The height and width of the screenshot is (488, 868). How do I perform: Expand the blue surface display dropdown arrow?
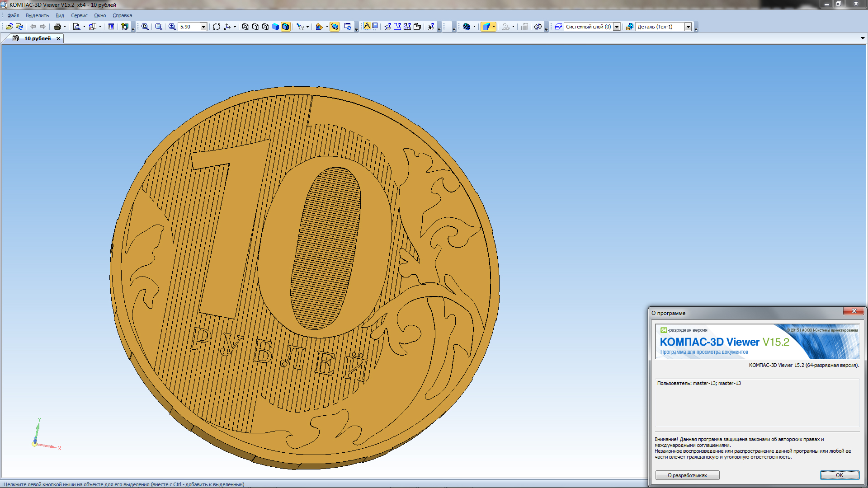click(494, 27)
